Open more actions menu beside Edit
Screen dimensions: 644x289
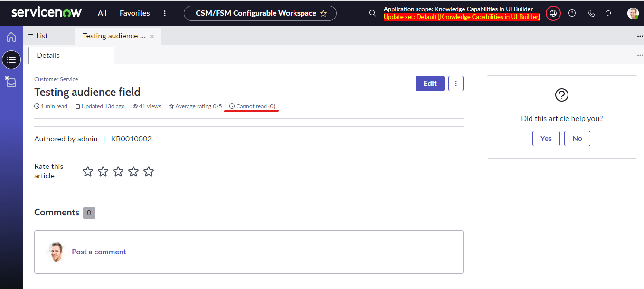(x=456, y=84)
